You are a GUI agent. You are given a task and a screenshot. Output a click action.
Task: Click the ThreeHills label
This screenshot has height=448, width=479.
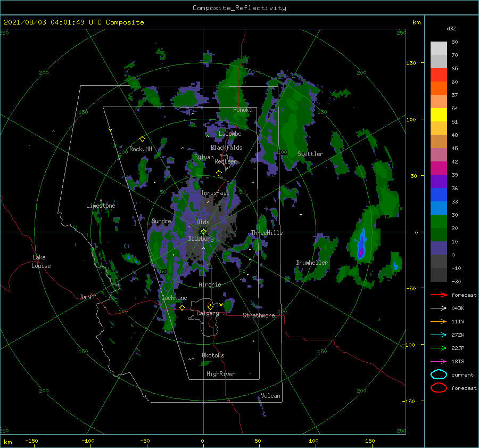(267, 233)
